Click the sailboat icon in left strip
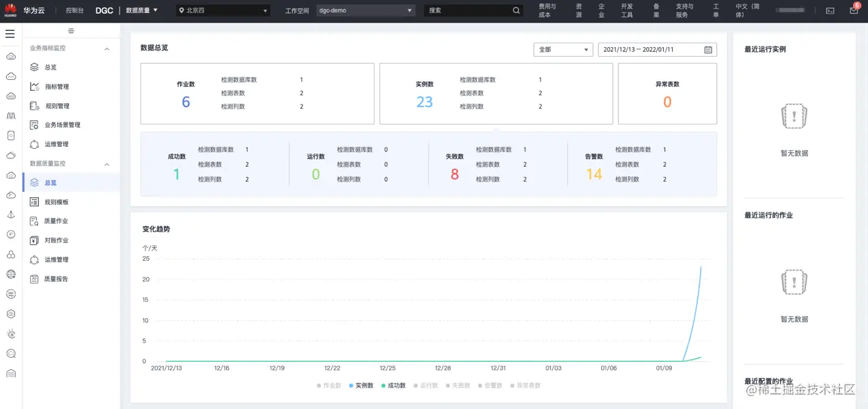 coord(10,215)
